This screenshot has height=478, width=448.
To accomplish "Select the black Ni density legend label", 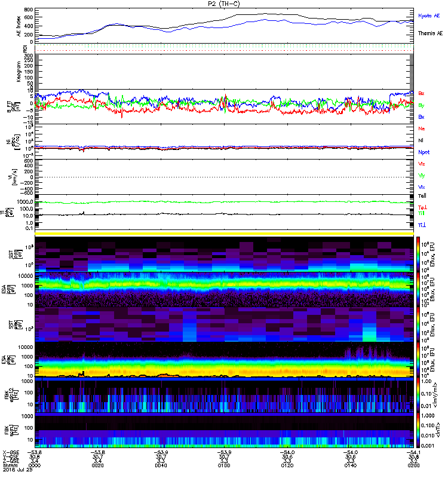I will (421, 140).
